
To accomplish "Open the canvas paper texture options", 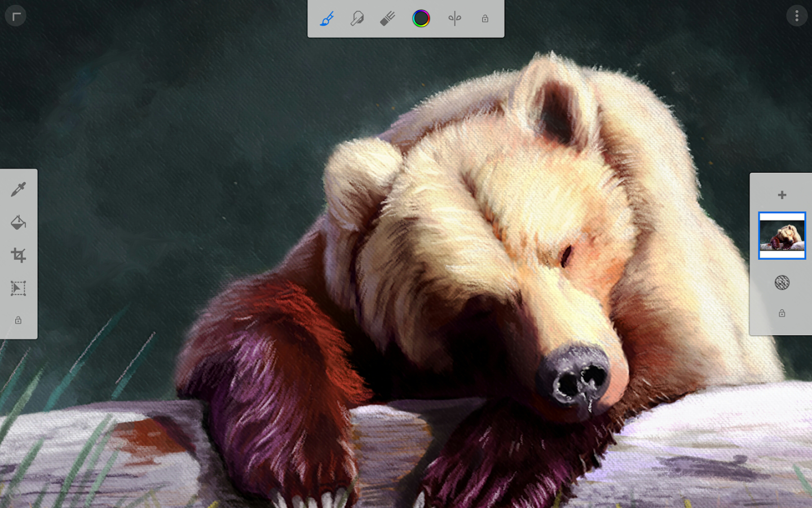I will tap(782, 282).
